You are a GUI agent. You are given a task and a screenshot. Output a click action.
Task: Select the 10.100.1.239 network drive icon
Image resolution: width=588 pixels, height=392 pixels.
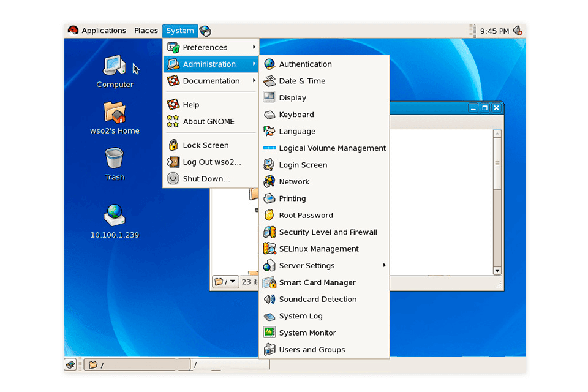point(115,221)
